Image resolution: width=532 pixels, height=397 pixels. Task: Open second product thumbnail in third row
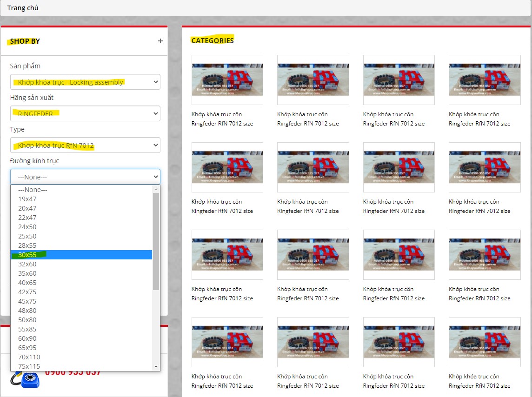313,255
